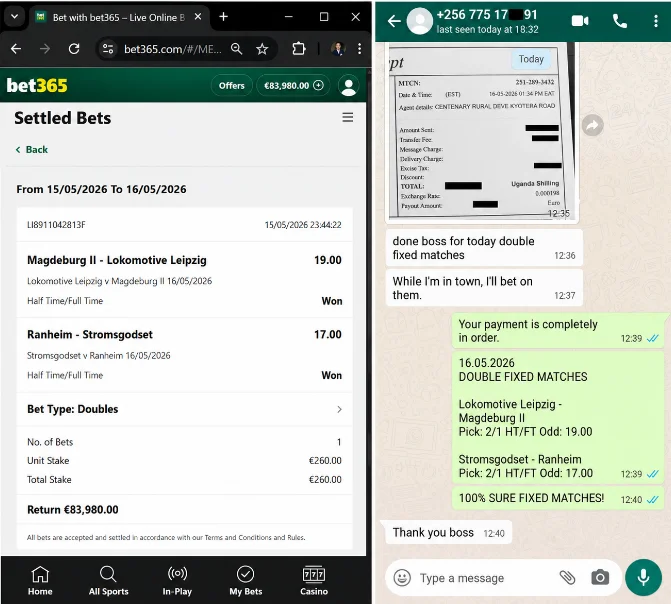Go to the bet365 logo homepage
The width and height of the screenshot is (671, 604).
[x=37, y=86]
